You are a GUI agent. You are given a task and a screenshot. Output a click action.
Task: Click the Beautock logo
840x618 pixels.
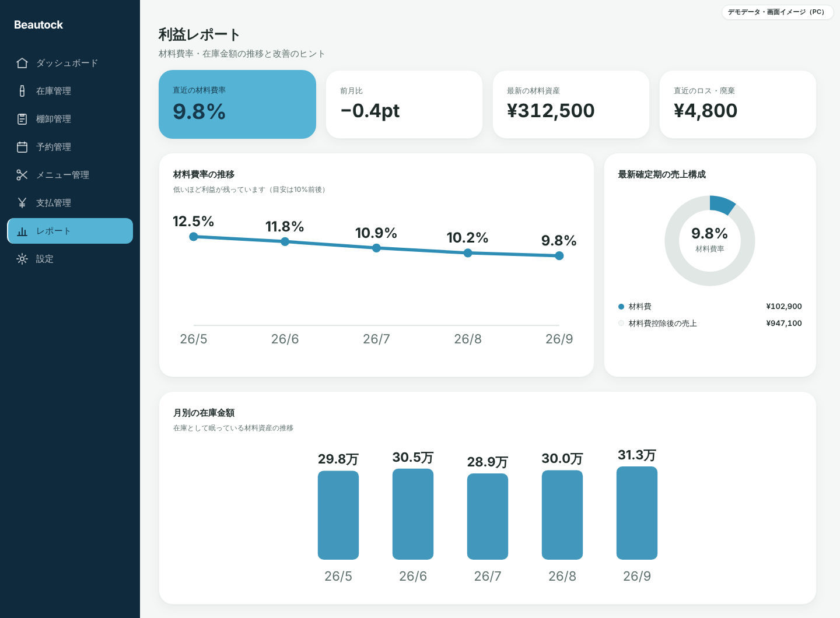(38, 25)
